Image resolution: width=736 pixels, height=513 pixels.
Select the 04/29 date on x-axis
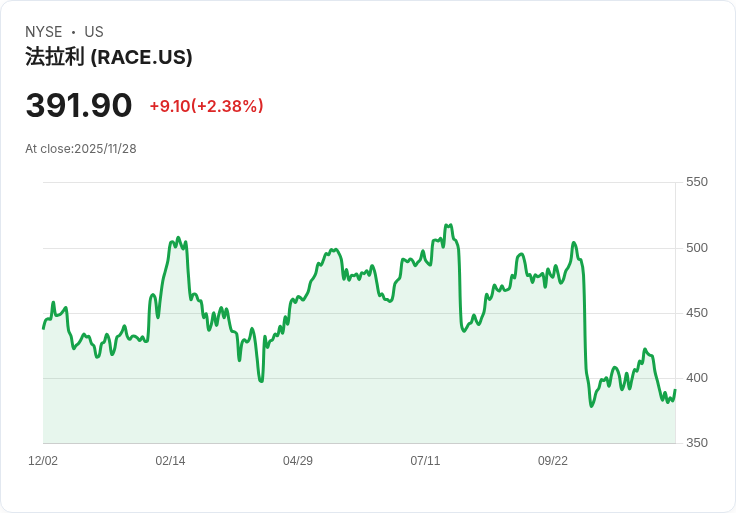(x=298, y=461)
